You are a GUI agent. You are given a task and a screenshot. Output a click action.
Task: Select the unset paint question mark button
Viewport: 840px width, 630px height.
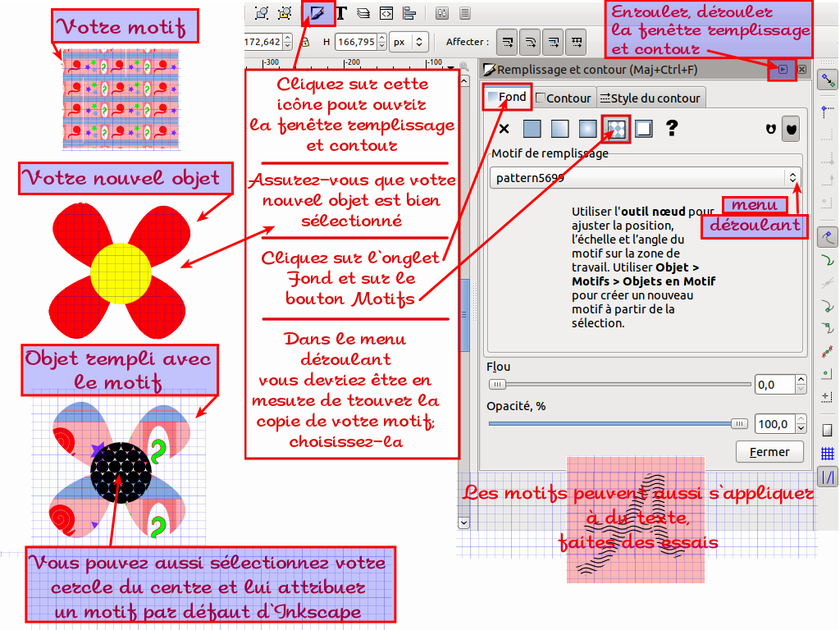tap(672, 129)
